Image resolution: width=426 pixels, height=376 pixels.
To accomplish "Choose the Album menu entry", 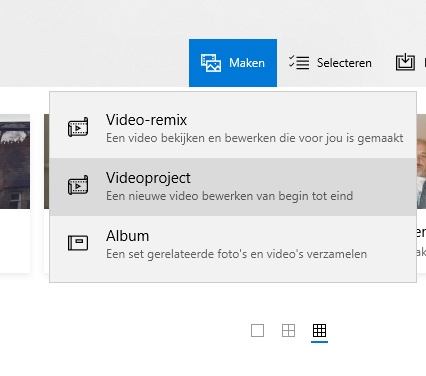I will pos(233,245).
